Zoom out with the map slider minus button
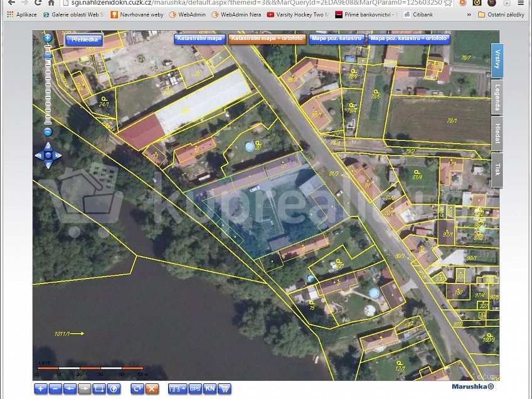The image size is (532, 399). click(48, 132)
